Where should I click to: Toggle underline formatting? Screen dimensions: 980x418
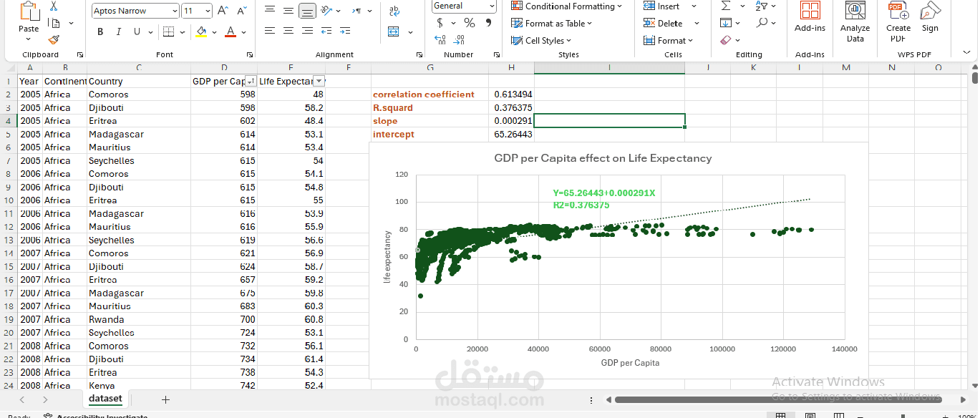tap(136, 31)
